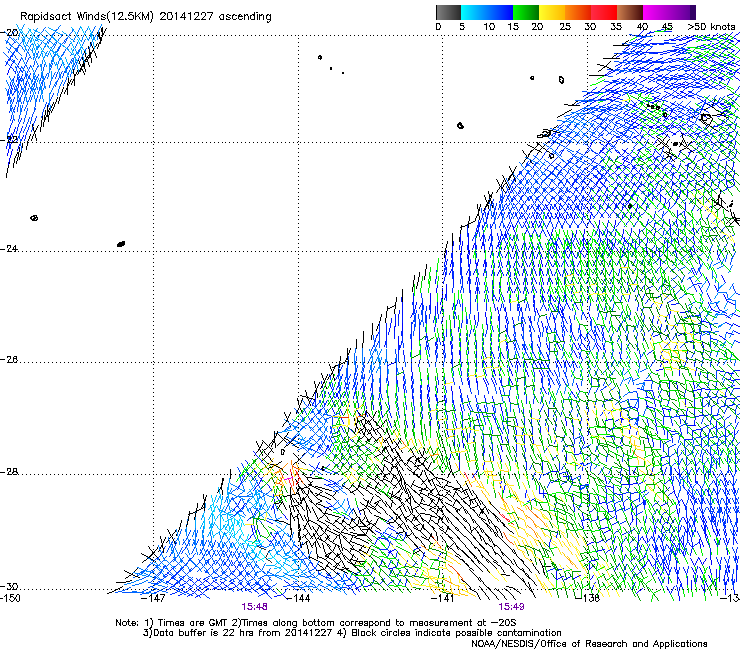Click the '10' legend scale label
The image size is (740, 650).
point(489,27)
